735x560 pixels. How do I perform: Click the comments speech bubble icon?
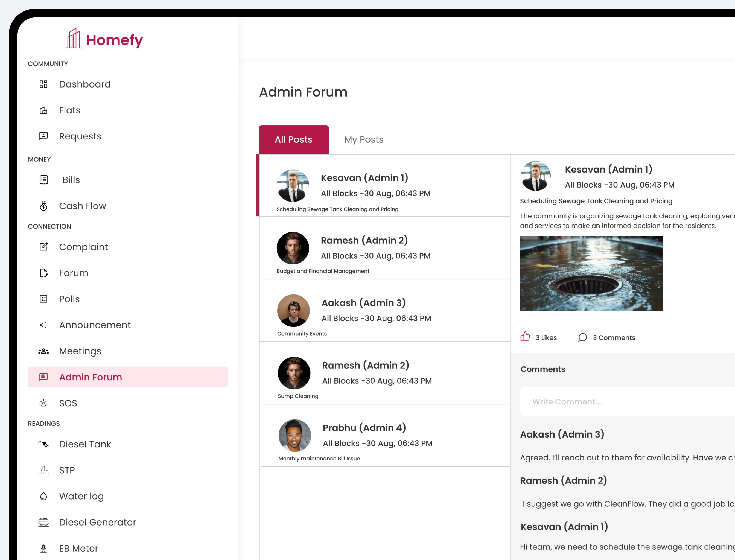pos(582,337)
